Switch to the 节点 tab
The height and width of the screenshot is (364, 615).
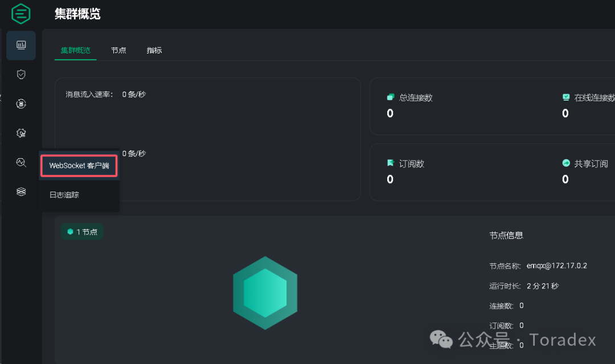(x=118, y=50)
